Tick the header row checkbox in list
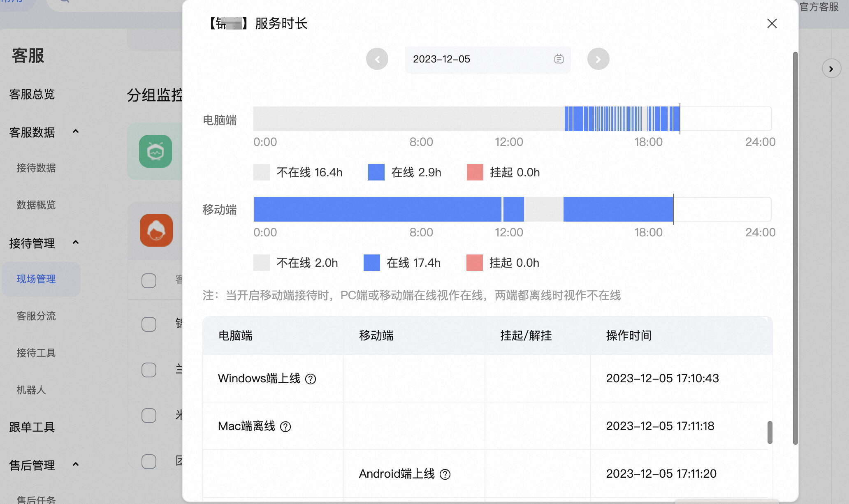This screenshot has height=504, width=849. (x=149, y=281)
